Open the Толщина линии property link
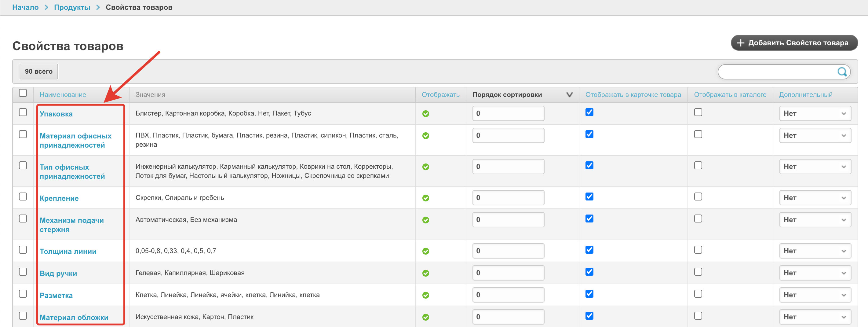 coord(68,251)
